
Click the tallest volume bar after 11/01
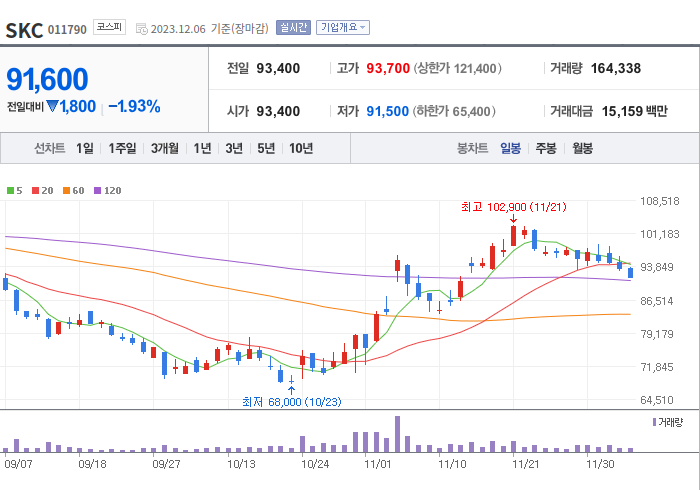click(x=397, y=434)
